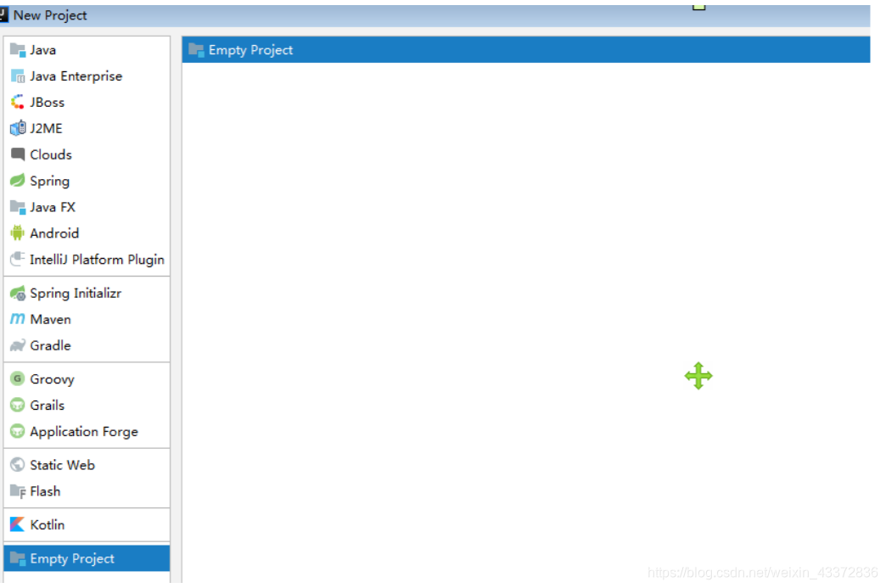
Task: Choose Maven label
Action: tap(50, 319)
